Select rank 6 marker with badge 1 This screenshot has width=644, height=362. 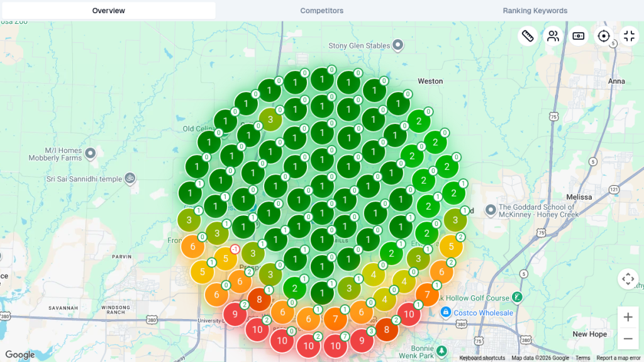(x=308, y=319)
